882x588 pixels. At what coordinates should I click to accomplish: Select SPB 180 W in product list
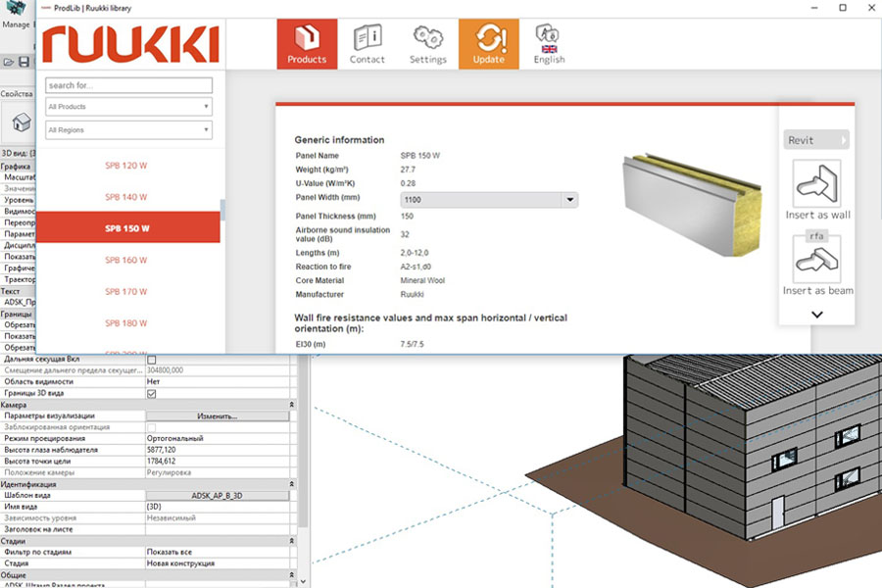[127, 323]
